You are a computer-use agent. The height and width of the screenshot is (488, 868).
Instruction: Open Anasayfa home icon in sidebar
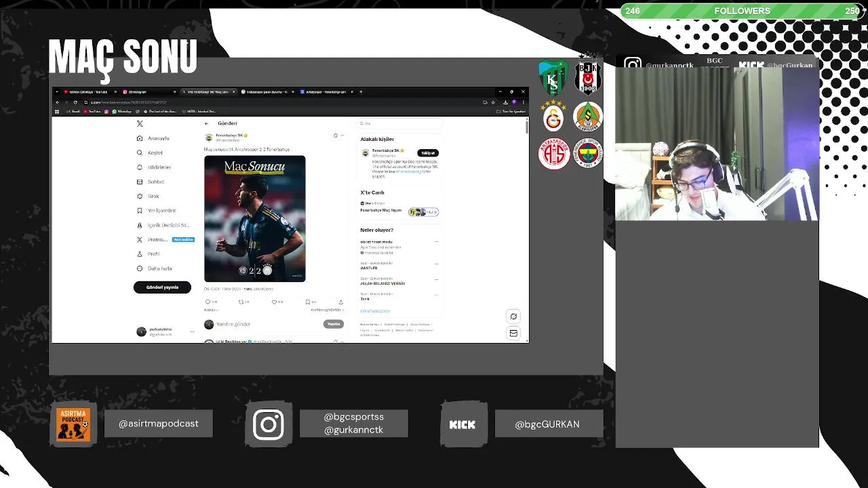[x=140, y=138]
